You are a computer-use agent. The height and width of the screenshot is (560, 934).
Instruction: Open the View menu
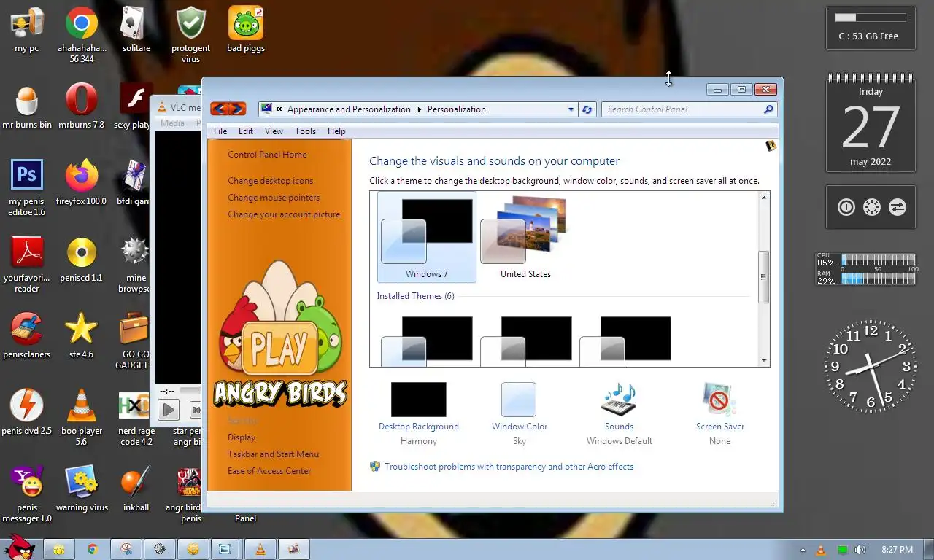coord(274,131)
